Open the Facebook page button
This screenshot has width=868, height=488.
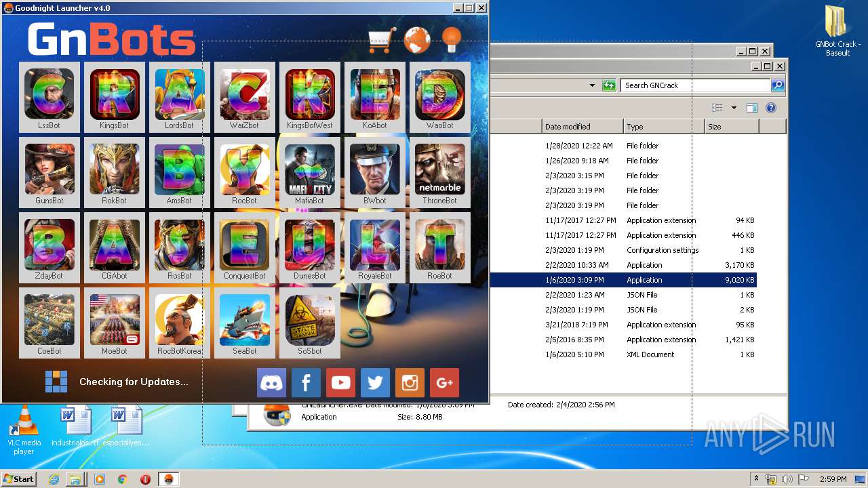click(x=307, y=383)
